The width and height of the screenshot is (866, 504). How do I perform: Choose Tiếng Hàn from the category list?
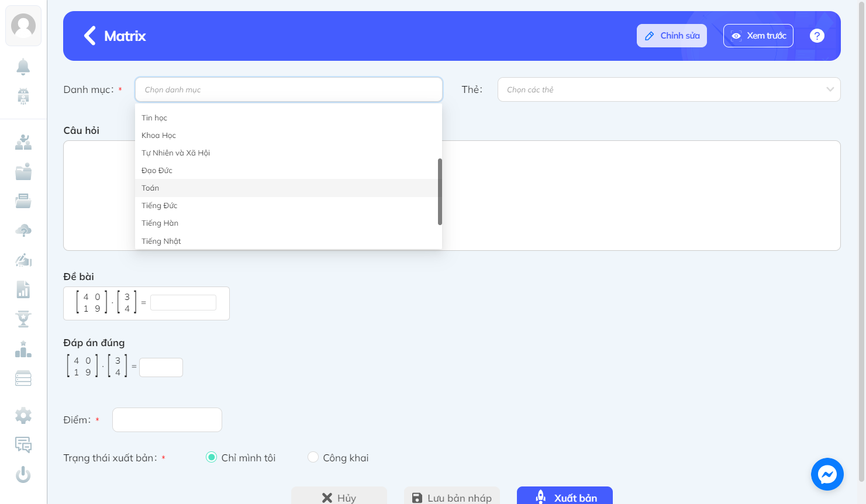[x=287, y=223]
